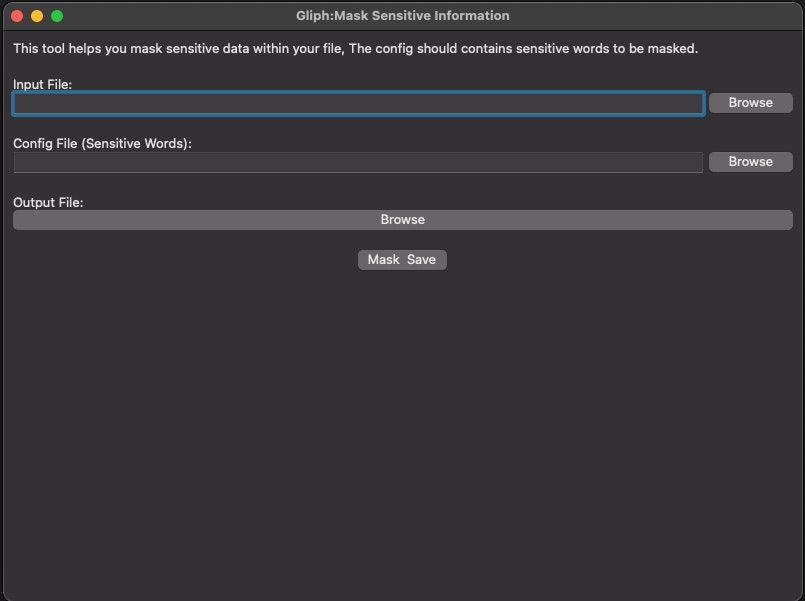This screenshot has height=601, width=805.
Task: Maximize the window using green button
Action: [57, 16]
